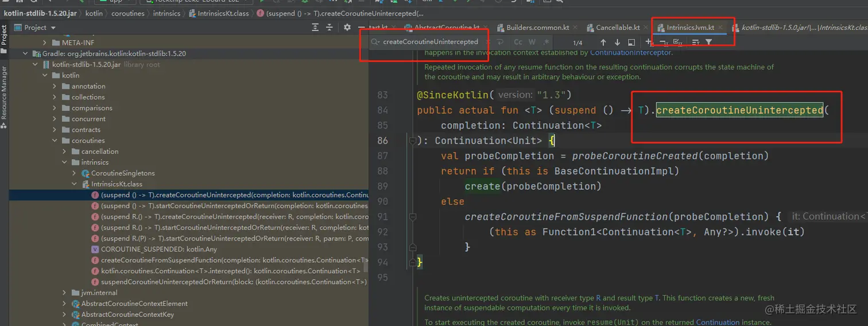Select COROUTINE_SUSPENDED: kotlin.Any member
Screen dimensions: 868x326
tap(154, 249)
